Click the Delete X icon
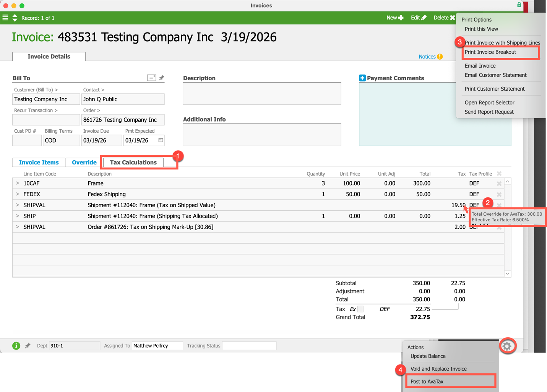 pos(453,18)
